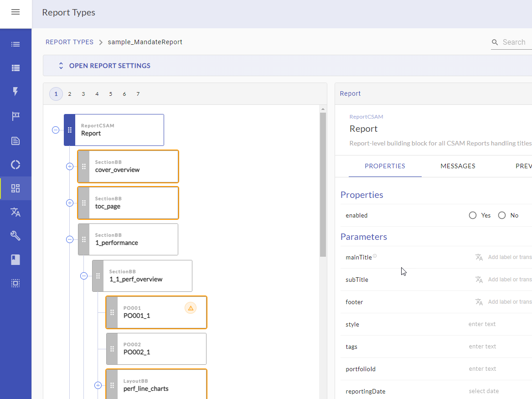Select No for enabled property
The height and width of the screenshot is (399, 532).
coord(502,215)
